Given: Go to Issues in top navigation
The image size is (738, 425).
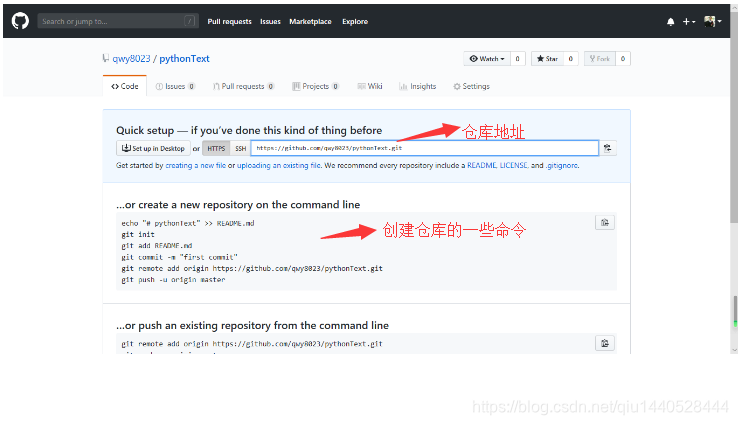Looking at the screenshot, I should pyautogui.click(x=270, y=22).
